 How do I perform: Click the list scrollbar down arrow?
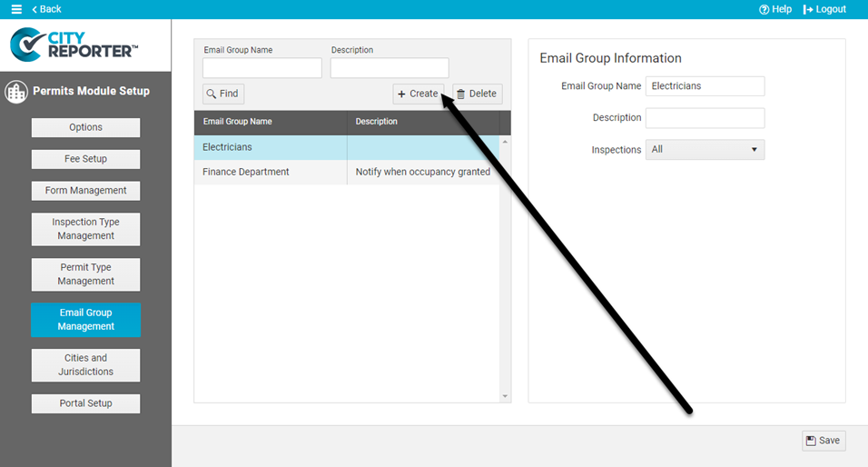coord(505,396)
